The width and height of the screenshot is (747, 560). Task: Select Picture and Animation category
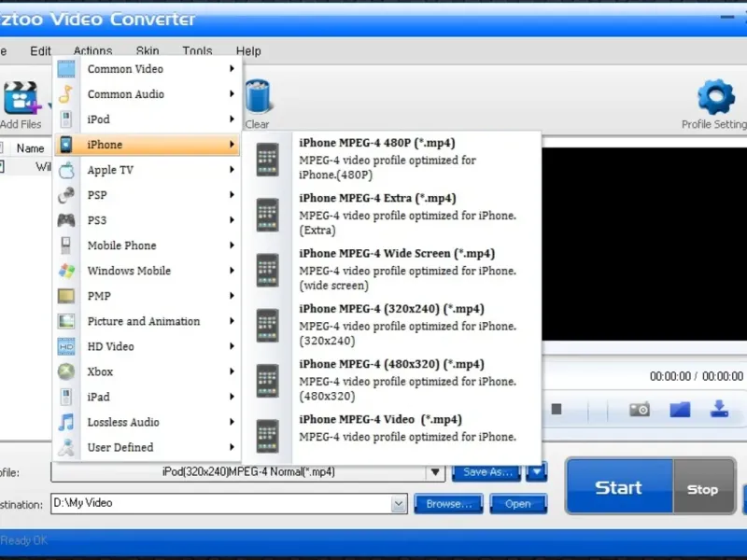(148, 321)
